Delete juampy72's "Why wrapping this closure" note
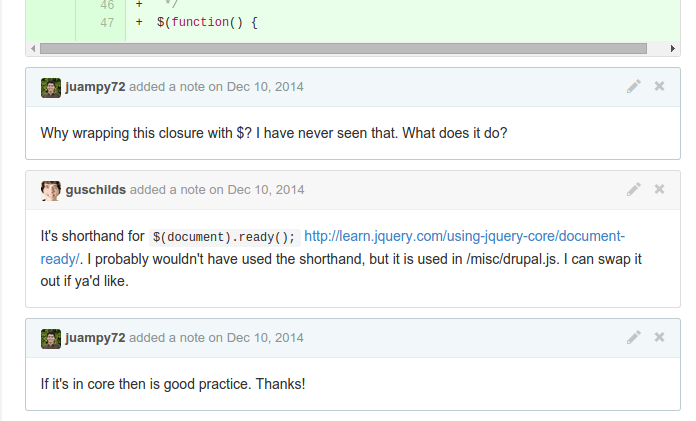 [659, 86]
